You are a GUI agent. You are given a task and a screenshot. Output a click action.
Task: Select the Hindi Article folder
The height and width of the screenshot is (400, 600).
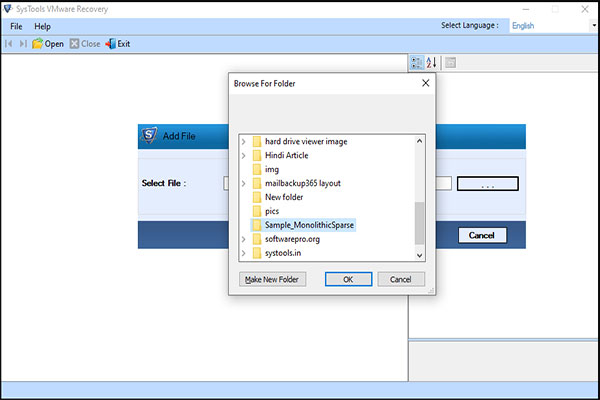[287, 155]
